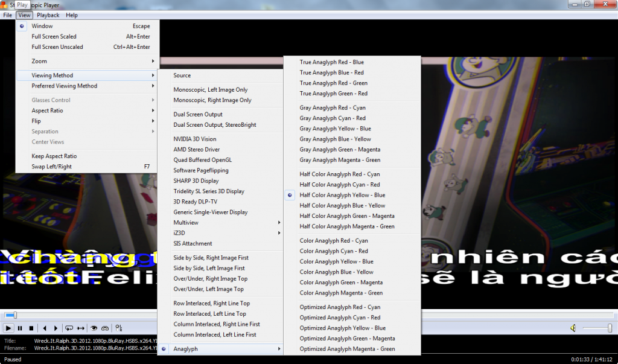
Task: Select NVIDIA 3D Vision
Action: 220,139
